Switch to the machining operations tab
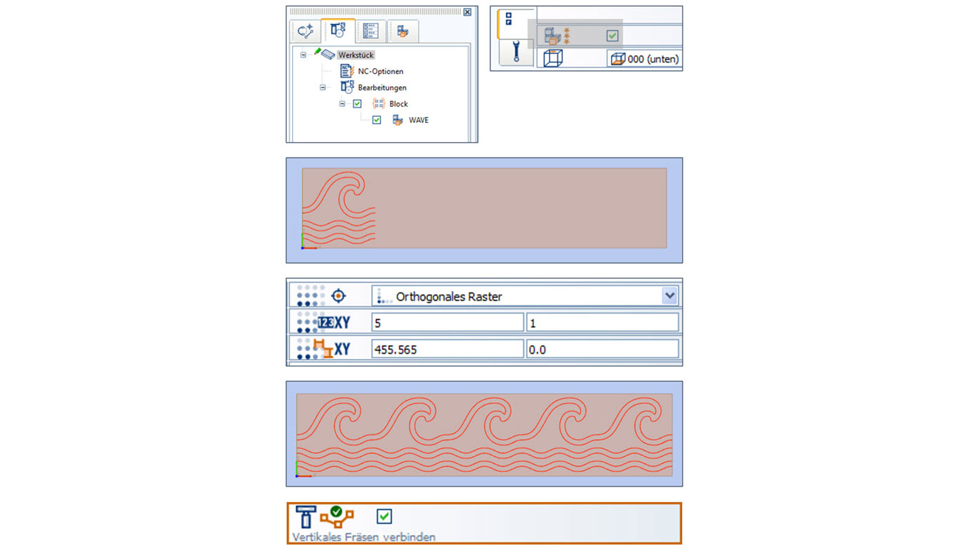Viewport: 980px width, 551px height. click(337, 31)
